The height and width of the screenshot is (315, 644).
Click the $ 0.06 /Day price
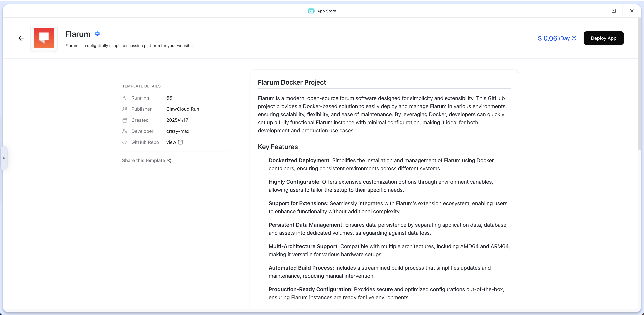point(554,38)
